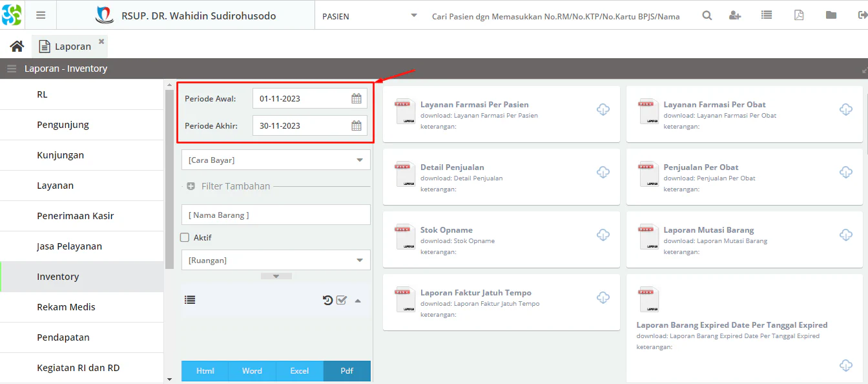The image size is (868, 384).
Task: Click list icon in filter panel
Action: coord(190,300)
